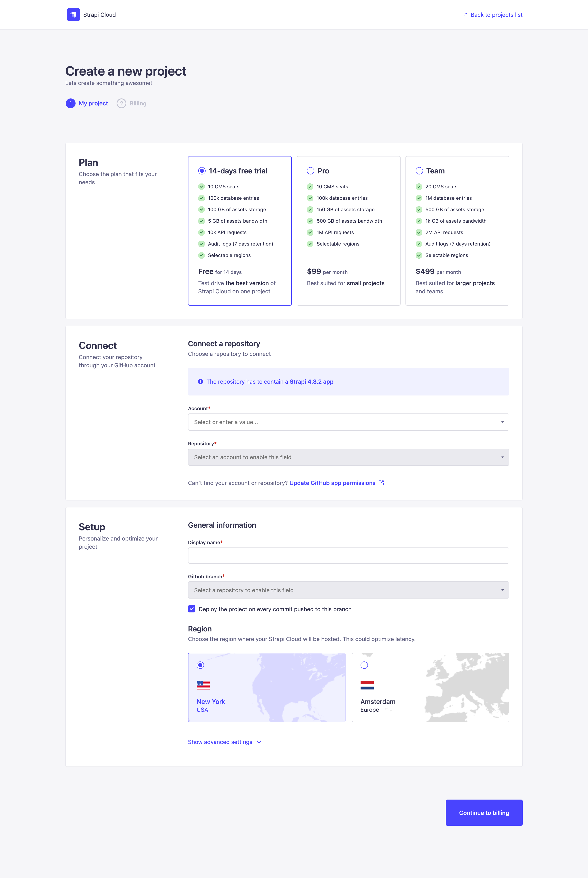Select the Amsterdam Europe region card map
This screenshot has height=878, width=588.
430,687
